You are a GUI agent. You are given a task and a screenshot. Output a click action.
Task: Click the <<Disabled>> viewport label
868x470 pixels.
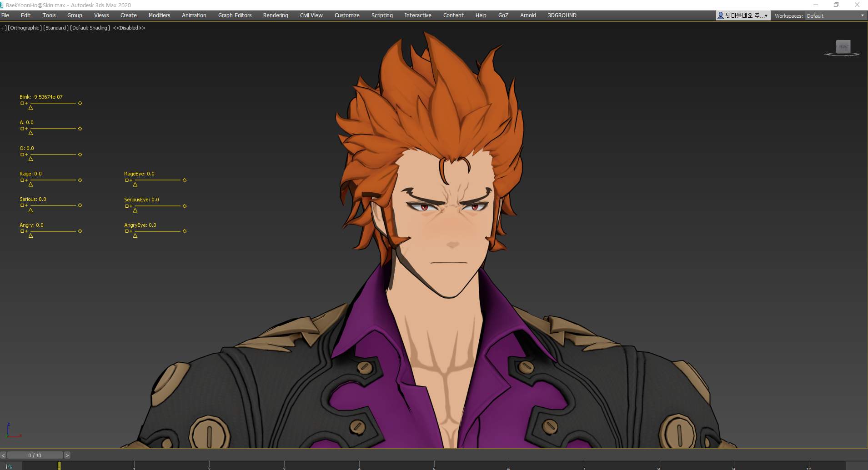pos(129,28)
